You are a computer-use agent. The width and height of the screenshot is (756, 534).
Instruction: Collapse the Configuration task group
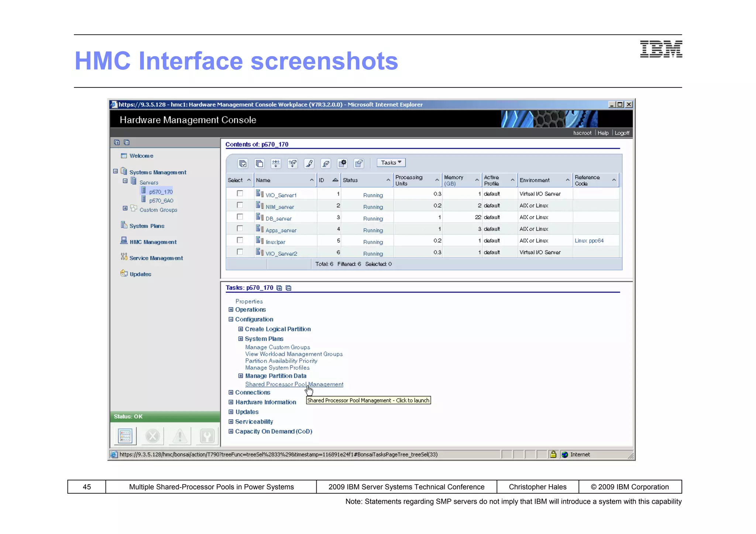[x=231, y=319]
